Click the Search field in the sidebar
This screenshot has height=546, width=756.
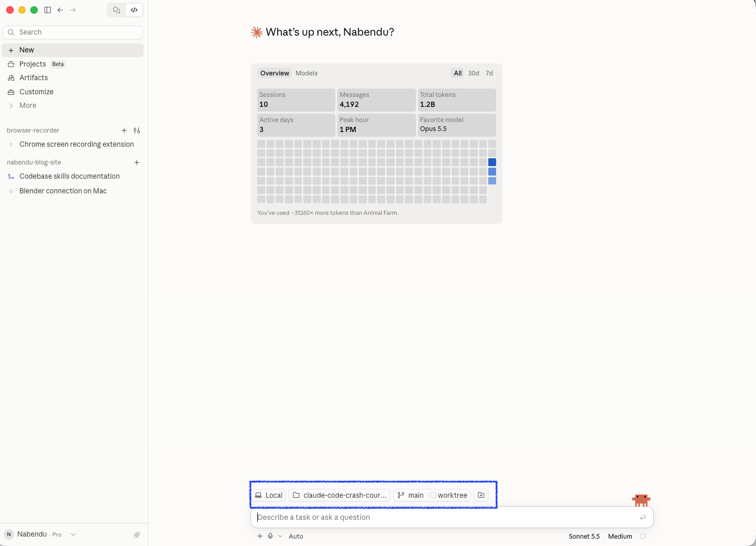[73, 32]
